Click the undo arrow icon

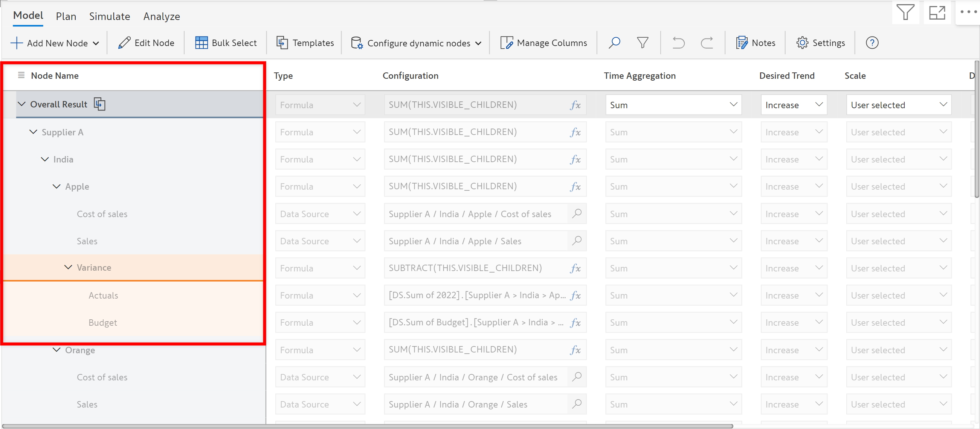click(x=678, y=43)
